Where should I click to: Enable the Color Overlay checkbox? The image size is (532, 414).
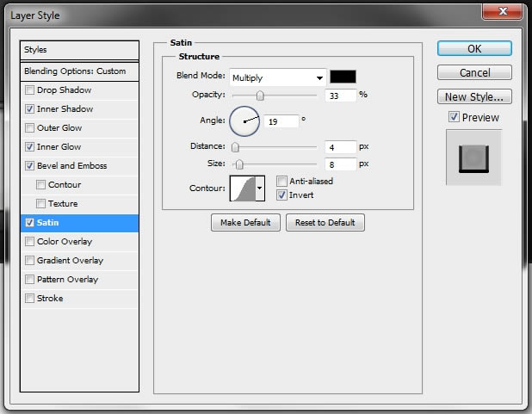pyautogui.click(x=30, y=241)
